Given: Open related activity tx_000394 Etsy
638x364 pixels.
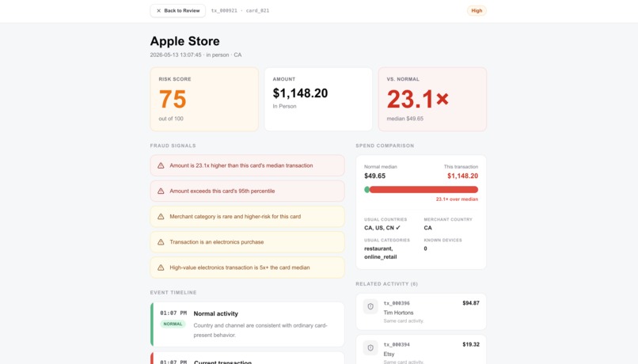Looking at the screenshot, I should [421, 349].
